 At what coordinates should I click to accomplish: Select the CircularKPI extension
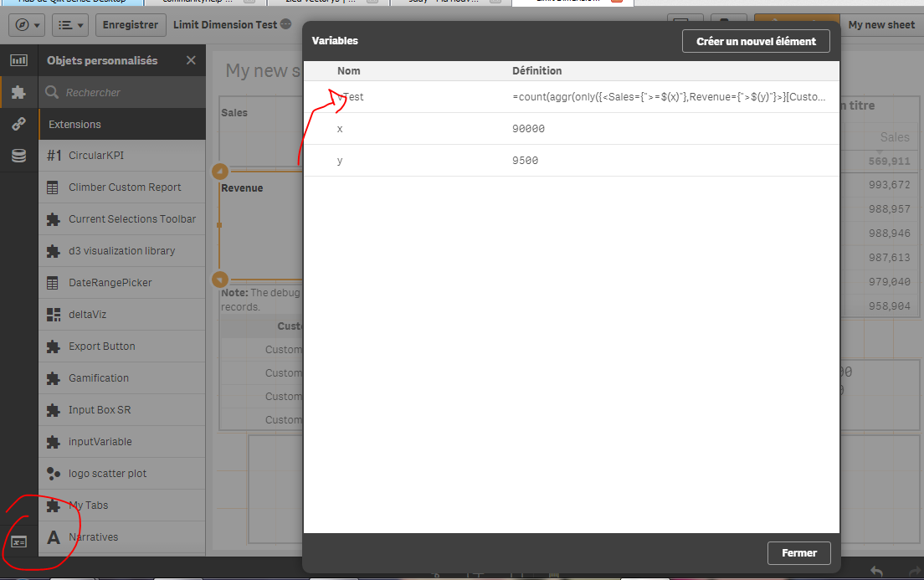coord(122,156)
